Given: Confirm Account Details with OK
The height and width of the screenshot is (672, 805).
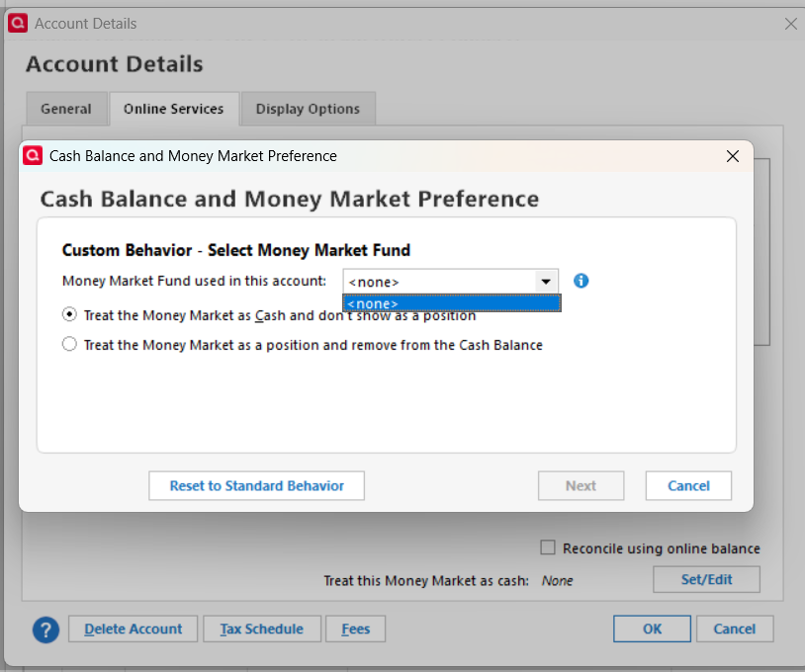Looking at the screenshot, I should click(652, 629).
